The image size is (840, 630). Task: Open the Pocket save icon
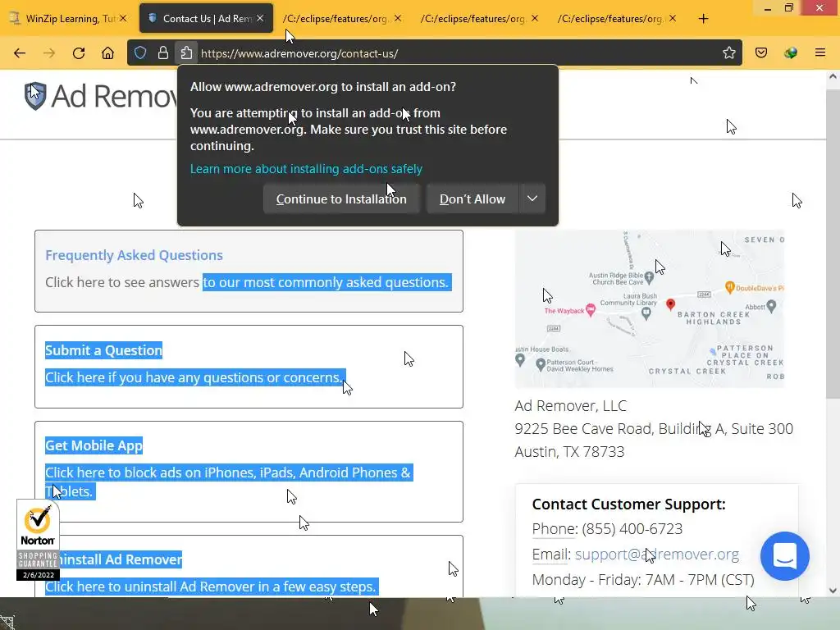(x=761, y=52)
